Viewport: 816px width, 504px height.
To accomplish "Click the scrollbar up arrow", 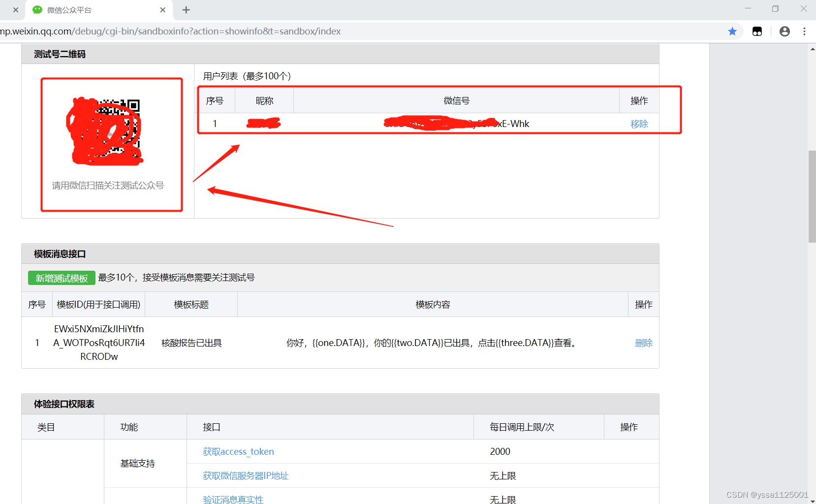I will (x=812, y=48).
